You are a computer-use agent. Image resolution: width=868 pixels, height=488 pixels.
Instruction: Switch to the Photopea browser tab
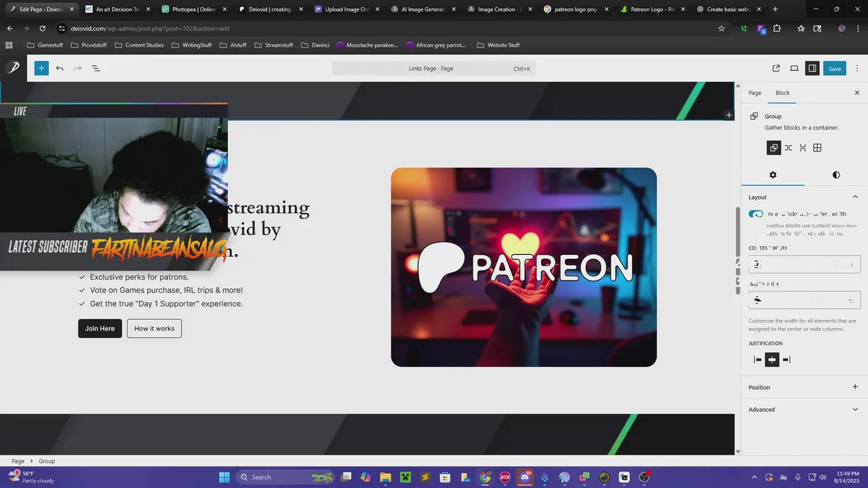193,9
